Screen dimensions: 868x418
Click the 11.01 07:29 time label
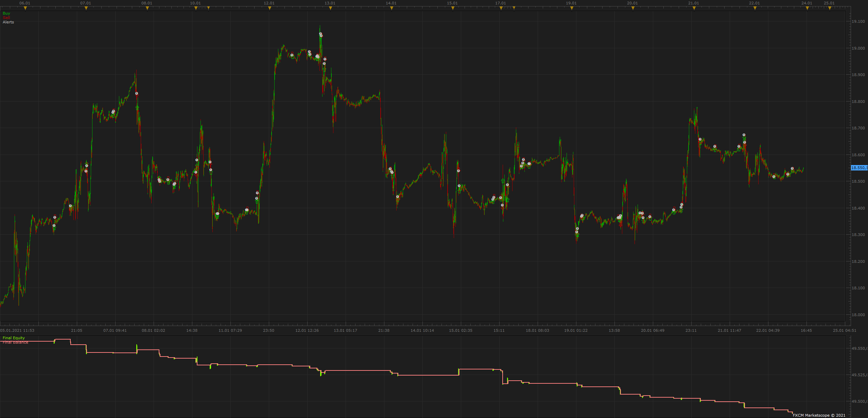click(230, 330)
